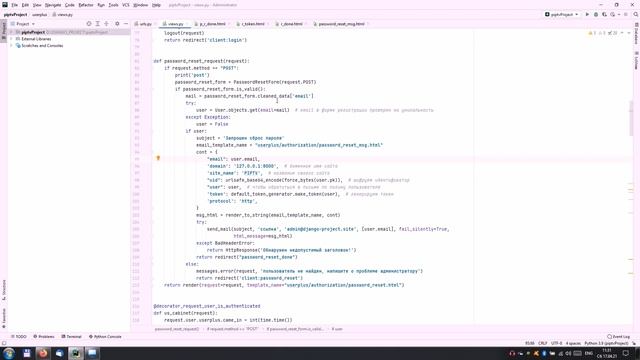Open VCS menu
640x360 pixels.
(x=126, y=5)
